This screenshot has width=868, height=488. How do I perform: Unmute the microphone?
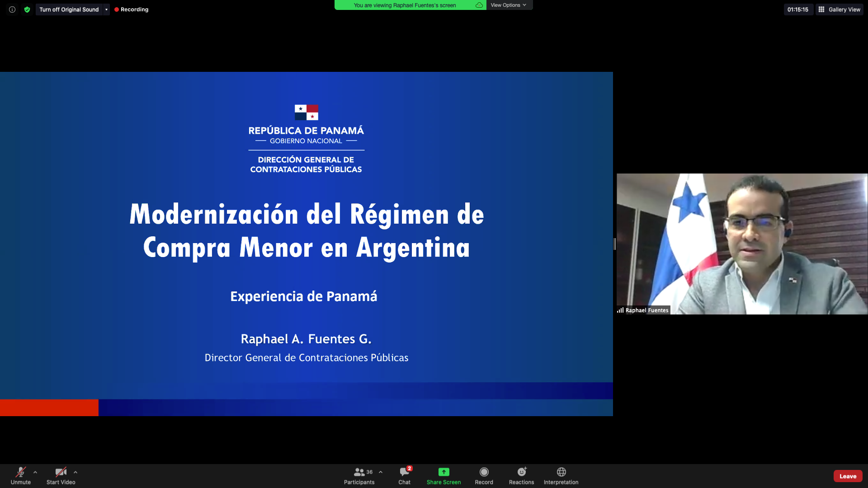(21, 476)
